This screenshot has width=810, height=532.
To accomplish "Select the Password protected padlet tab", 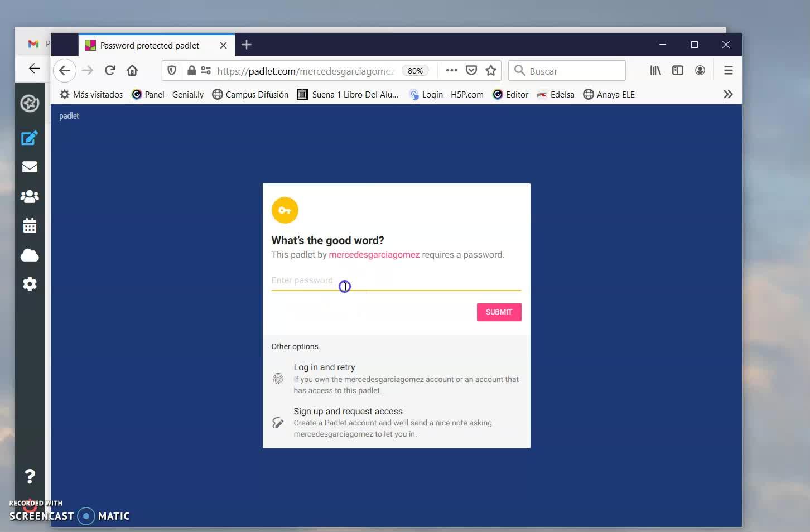I will click(x=156, y=45).
